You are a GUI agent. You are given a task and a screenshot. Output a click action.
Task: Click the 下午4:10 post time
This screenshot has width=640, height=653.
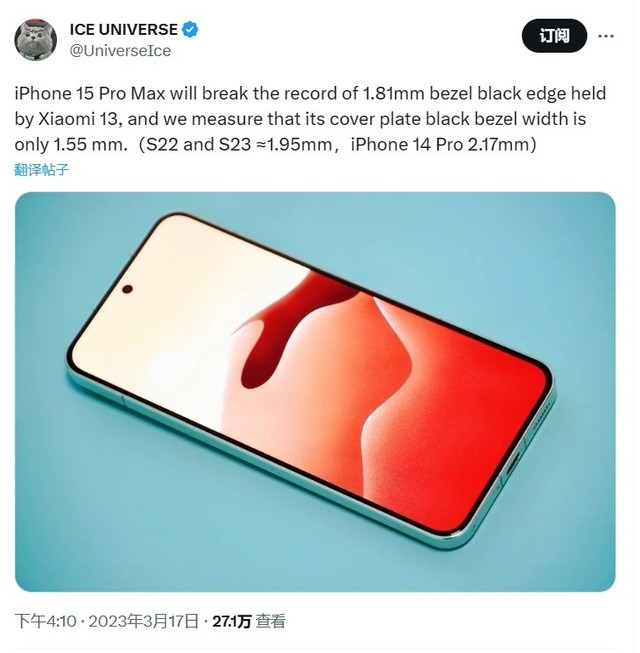46,621
